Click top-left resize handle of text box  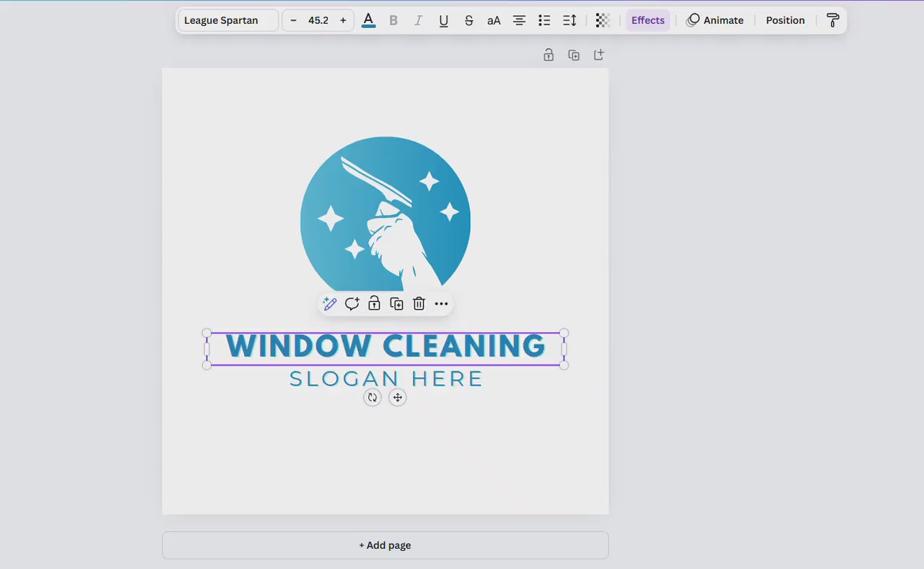pyautogui.click(x=207, y=333)
